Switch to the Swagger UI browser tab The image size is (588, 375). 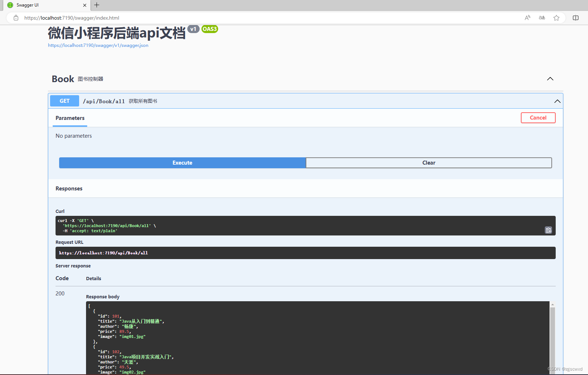coord(44,5)
